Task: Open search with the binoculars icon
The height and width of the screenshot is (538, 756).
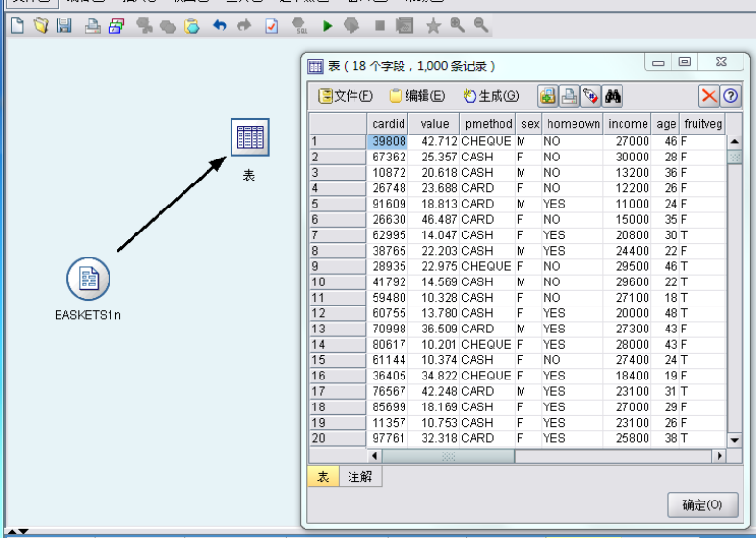Action: click(x=612, y=96)
